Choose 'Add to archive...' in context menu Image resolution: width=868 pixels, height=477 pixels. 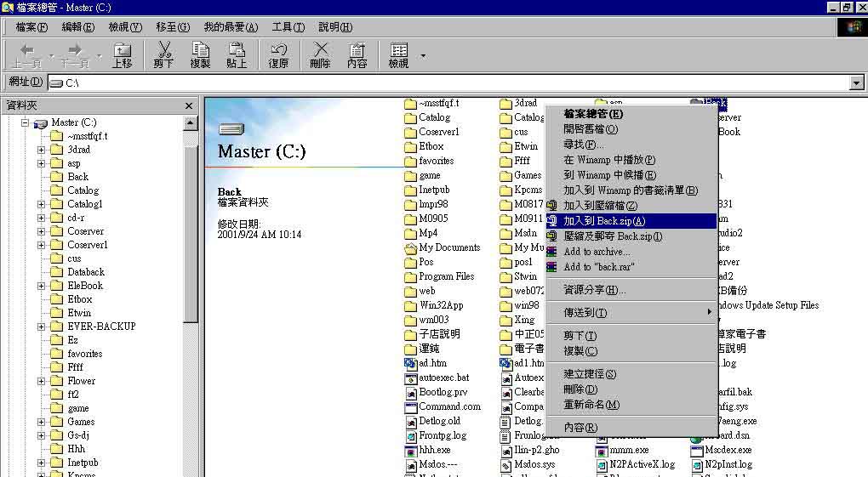[x=597, y=252]
